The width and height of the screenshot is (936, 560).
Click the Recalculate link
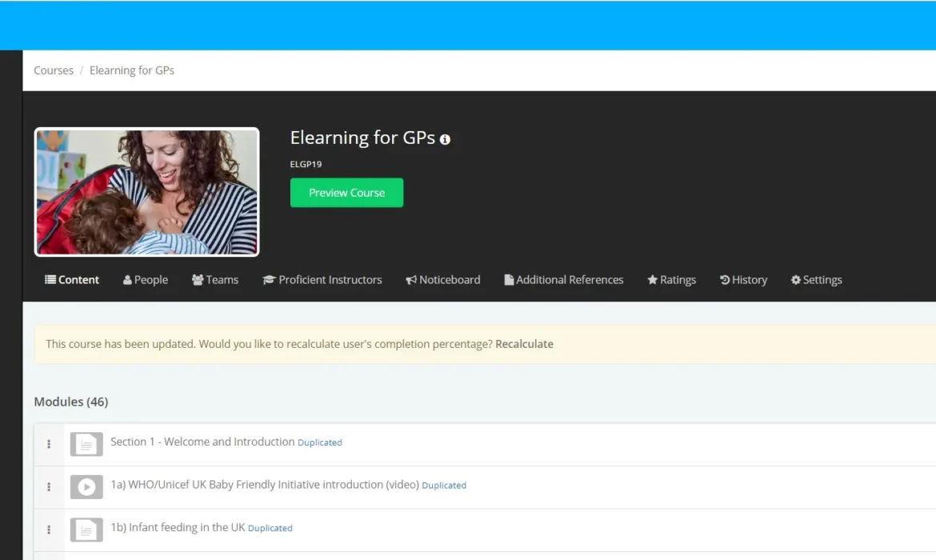click(524, 345)
